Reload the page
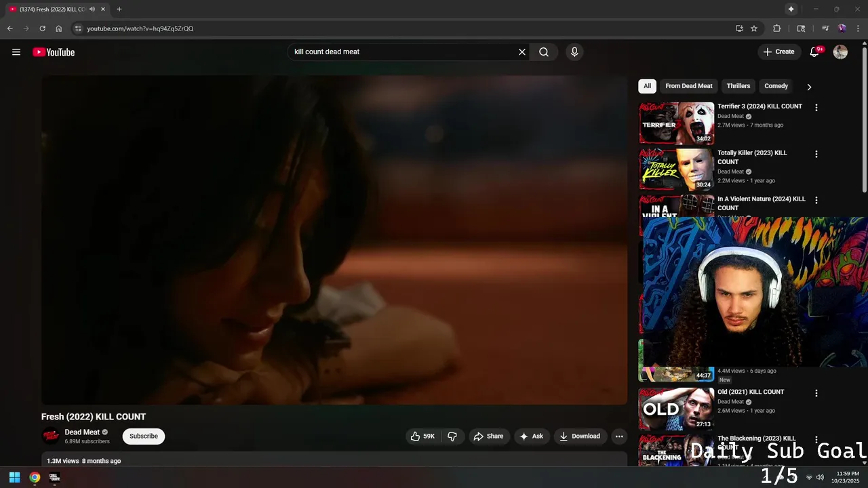This screenshot has height=488, width=868. tap(42, 28)
